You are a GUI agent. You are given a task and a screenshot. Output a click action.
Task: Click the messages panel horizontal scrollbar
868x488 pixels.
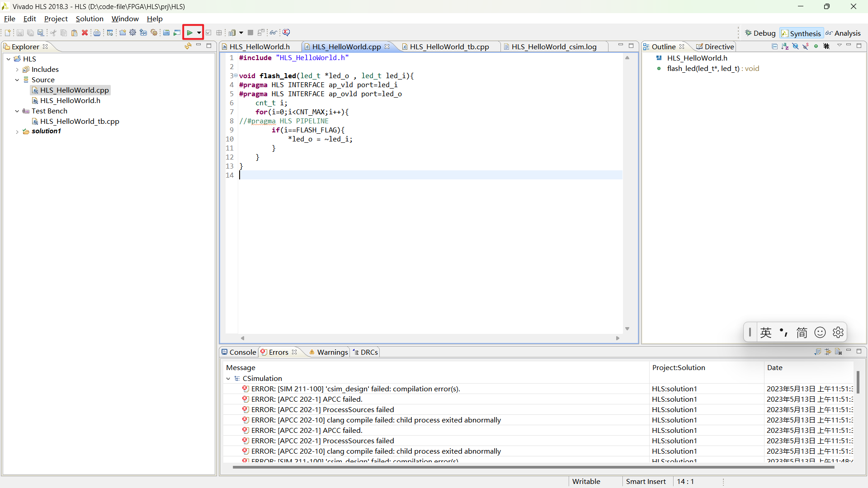[x=533, y=467]
